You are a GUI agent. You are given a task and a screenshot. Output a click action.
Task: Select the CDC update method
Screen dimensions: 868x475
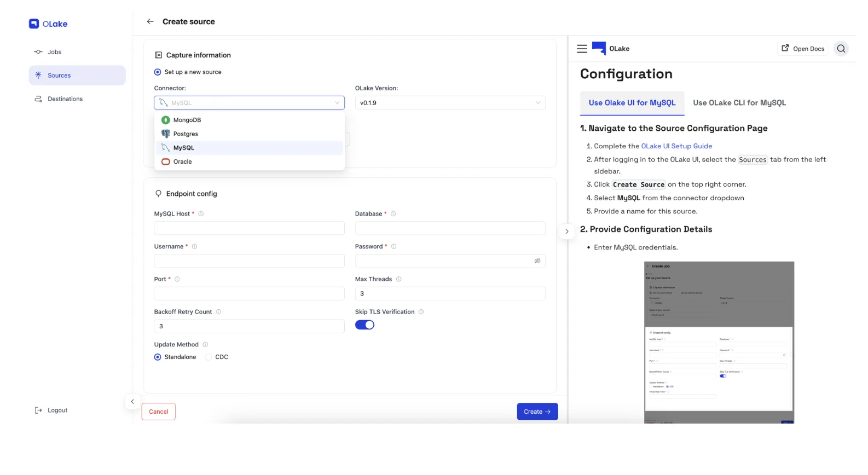point(209,357)
